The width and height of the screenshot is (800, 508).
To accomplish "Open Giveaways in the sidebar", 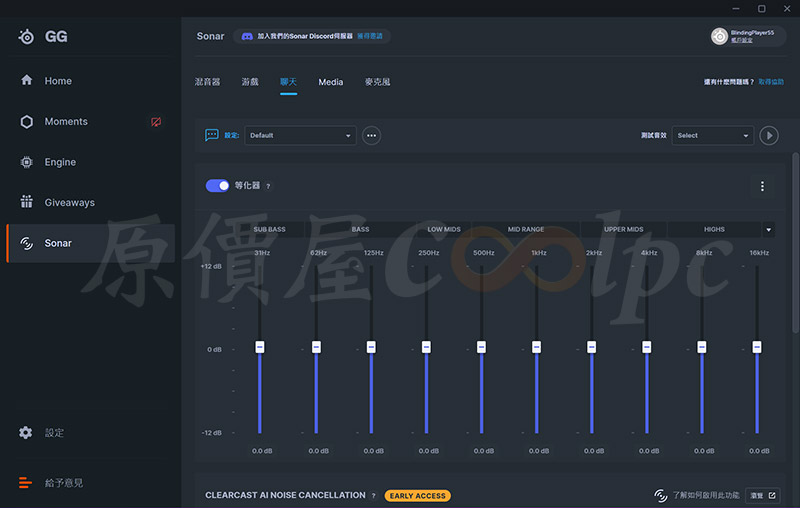I will click(69, 203).
